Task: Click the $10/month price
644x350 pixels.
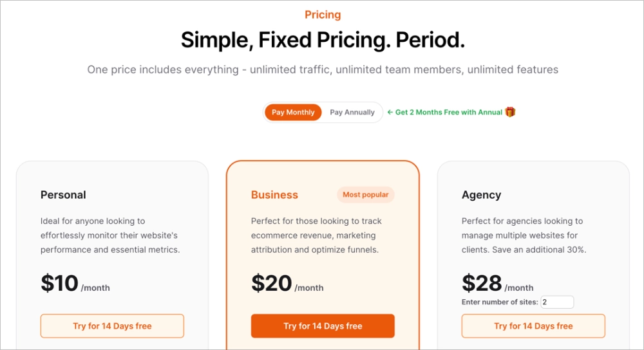Action: coord(75,284)
